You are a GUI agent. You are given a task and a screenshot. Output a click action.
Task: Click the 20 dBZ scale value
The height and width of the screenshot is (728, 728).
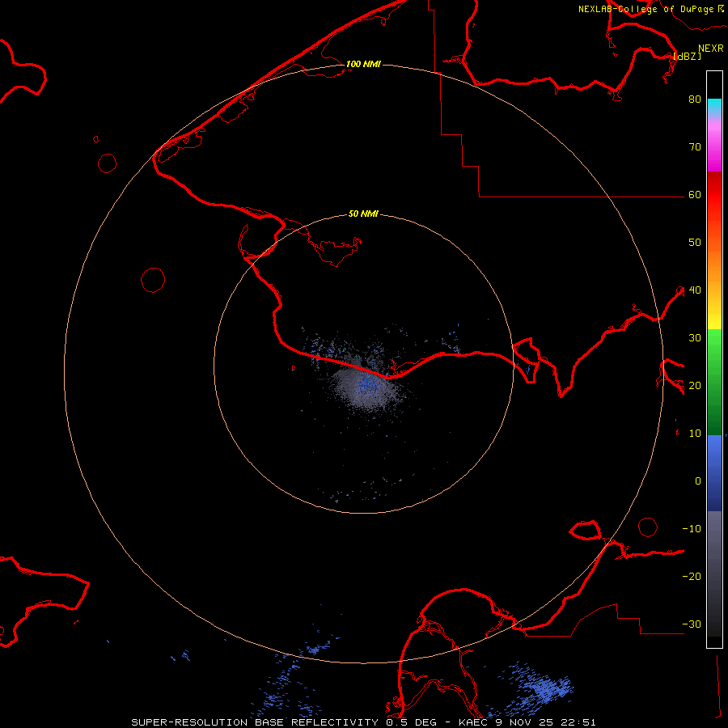coord(695,385)
